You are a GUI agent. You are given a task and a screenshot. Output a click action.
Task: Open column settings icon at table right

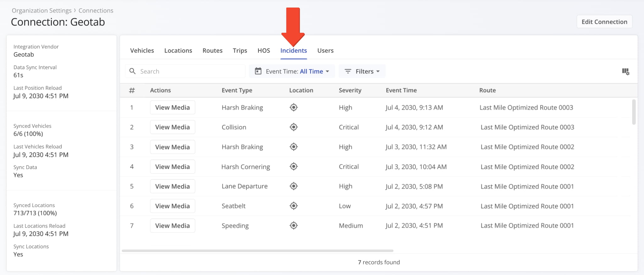pyautogui.click(x=625, y=71)
